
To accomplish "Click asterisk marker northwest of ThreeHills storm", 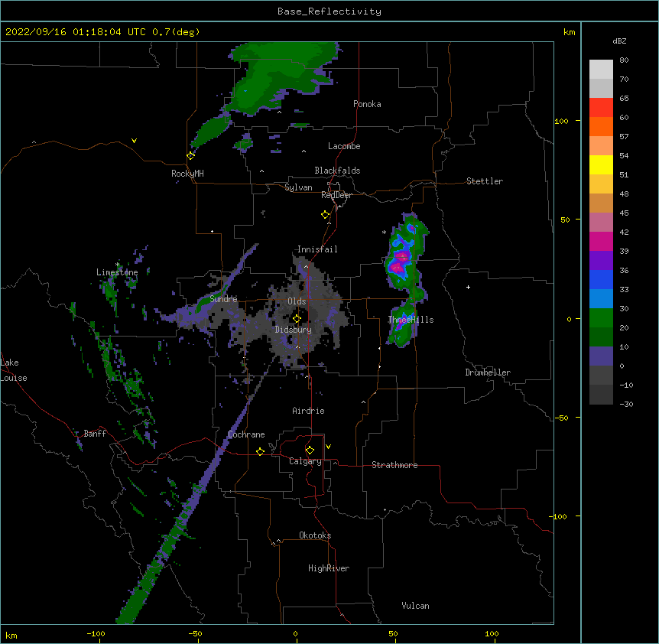I will click(x=384, y=232).
